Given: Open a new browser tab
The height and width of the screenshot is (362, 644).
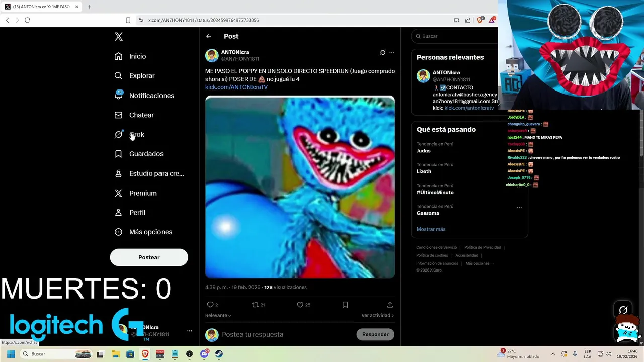Looking at the screenshot, I should [x=89, y=7].
